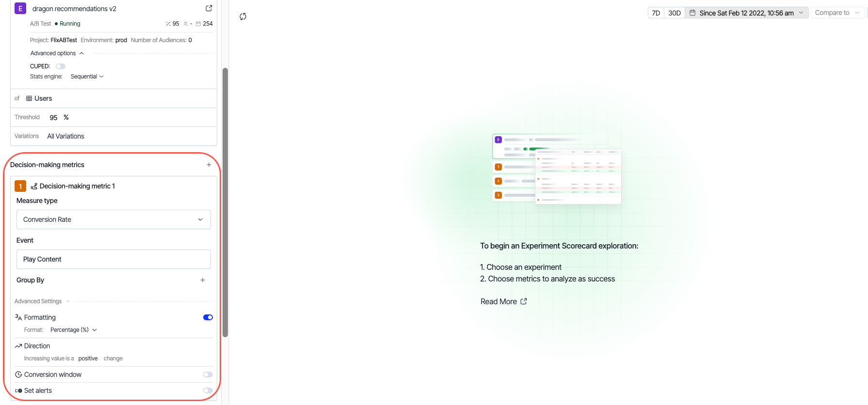Click the Users table icon

pyautogui.click(x=29, y=98)
